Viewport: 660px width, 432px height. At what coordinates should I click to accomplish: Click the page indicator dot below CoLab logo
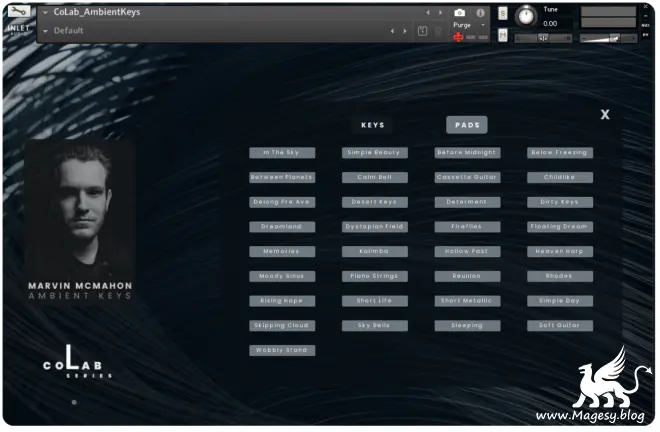(74, 403)
